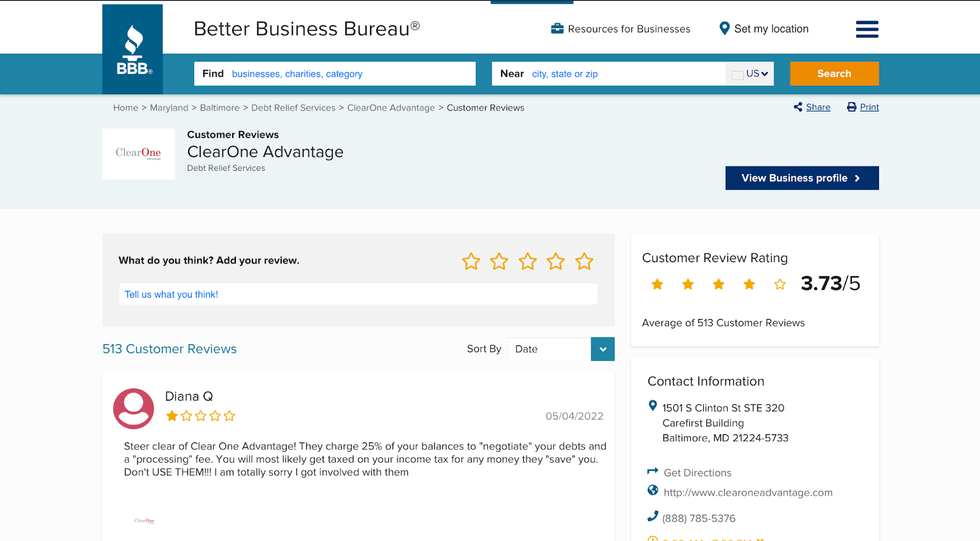Image resolution: width=980 pixels, height=541 pixels.
Task: Open the Date sort combo box
Action: coord(562,349)
